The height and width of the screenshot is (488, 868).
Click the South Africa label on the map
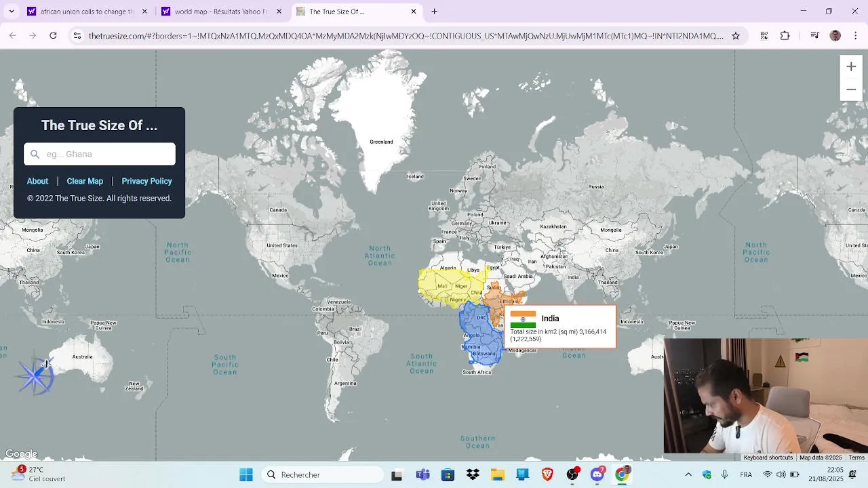[477, 372]
